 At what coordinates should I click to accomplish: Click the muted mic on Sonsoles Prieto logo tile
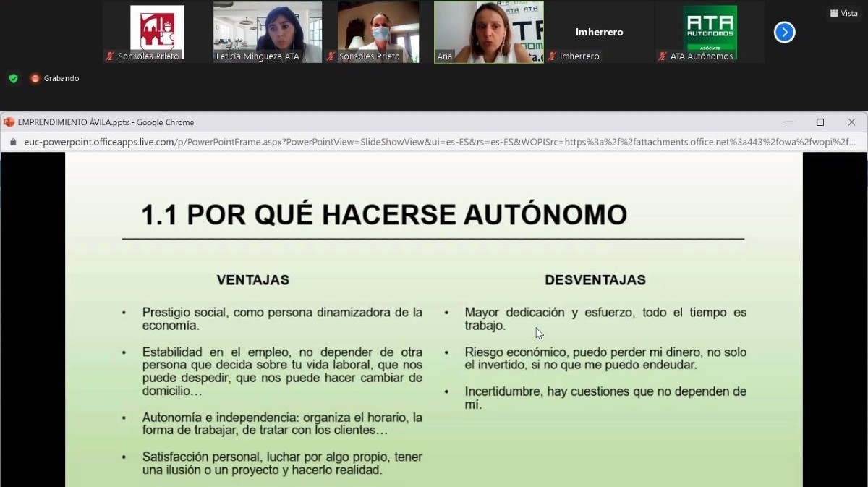tap(110, 56)
